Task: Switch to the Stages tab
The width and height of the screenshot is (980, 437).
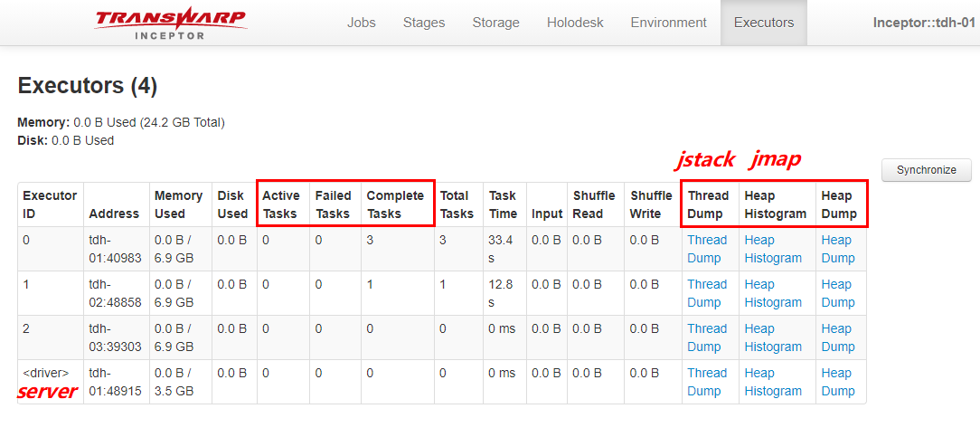Action: coord(424,23)
